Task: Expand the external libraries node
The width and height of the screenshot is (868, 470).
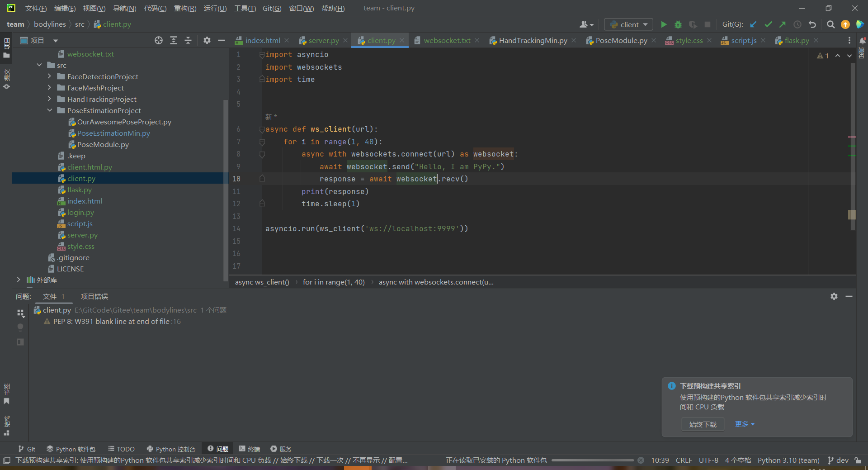Action: (x=19, y=280)
